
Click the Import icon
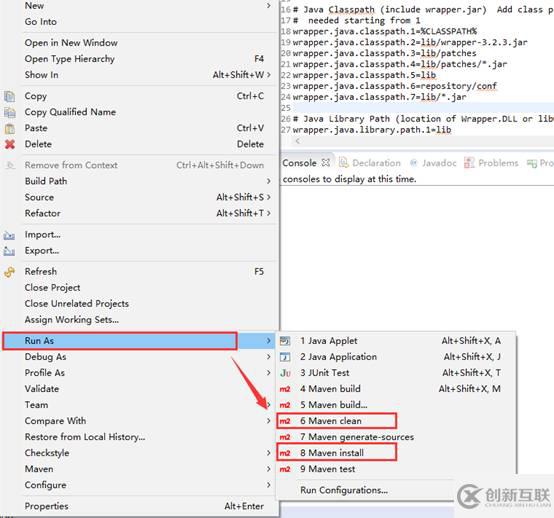(x=9, y=235)
